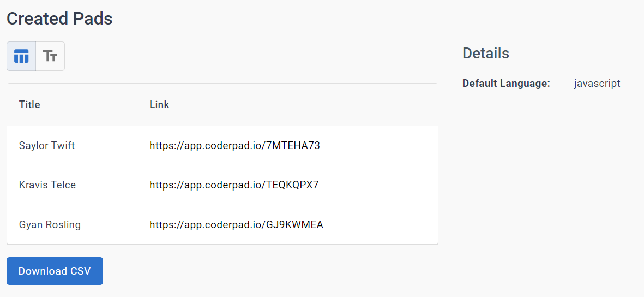The image size is (644, 297).
Task: Click the Download CSV button
Action: 55,271
